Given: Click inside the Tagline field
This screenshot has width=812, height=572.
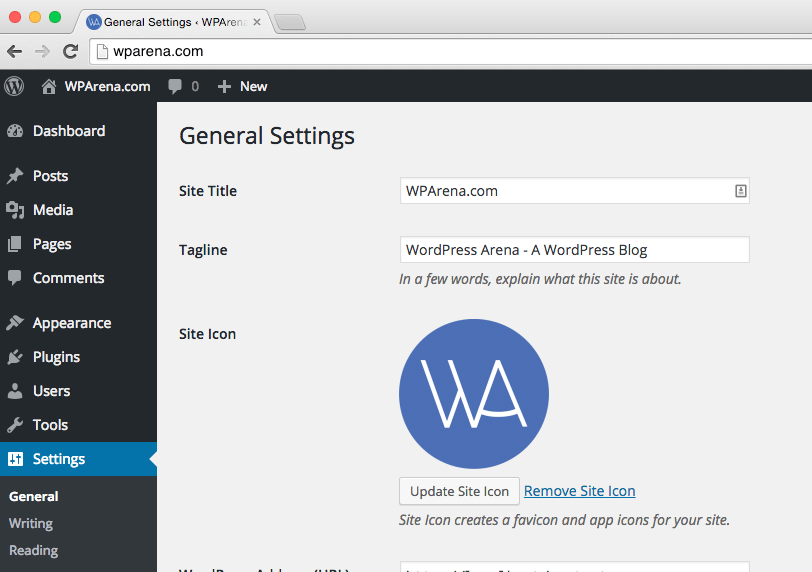Looking at the screenshot, I should click(x=574, y=250).
